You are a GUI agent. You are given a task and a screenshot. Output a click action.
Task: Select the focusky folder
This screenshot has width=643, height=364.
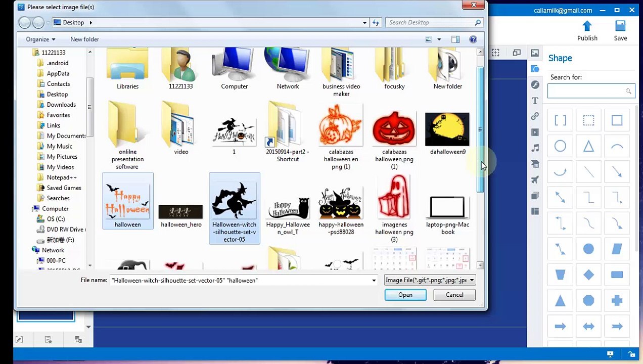(x=394, y=70)
